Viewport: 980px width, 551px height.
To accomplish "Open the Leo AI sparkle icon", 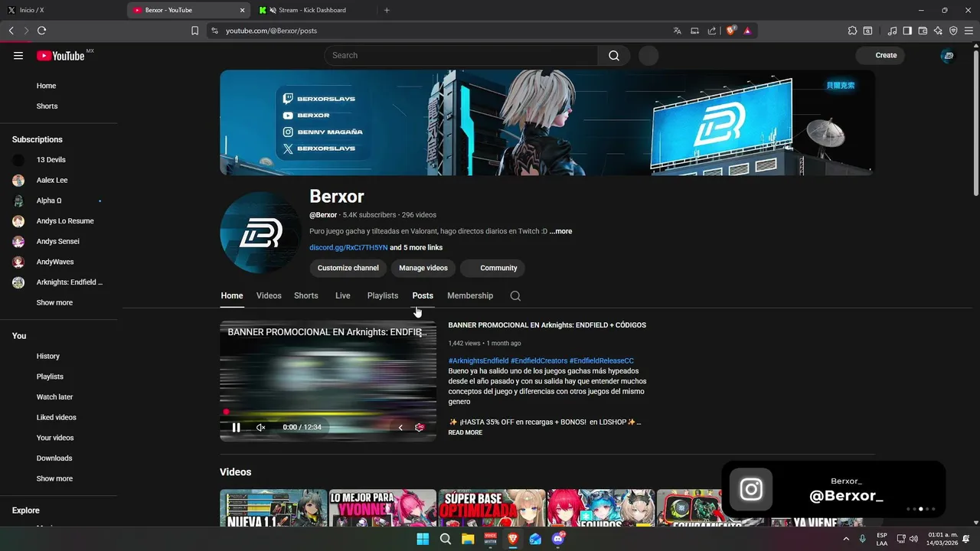I will point(938,31).
